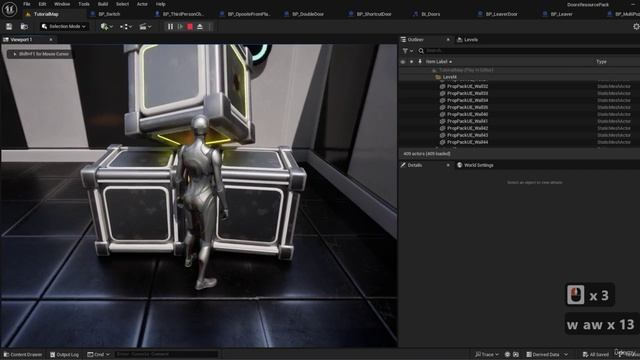
Task: Open the Content Drawer
Action: click(23, 354)
